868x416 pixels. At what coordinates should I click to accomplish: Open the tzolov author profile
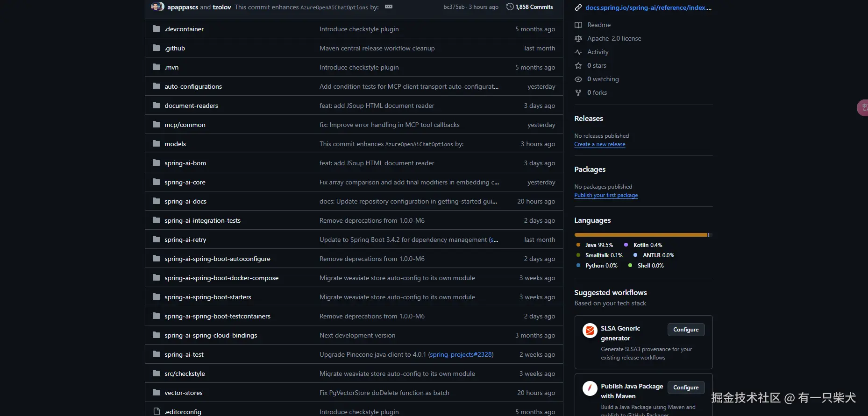pyautogui.click(x=222, y=7)
